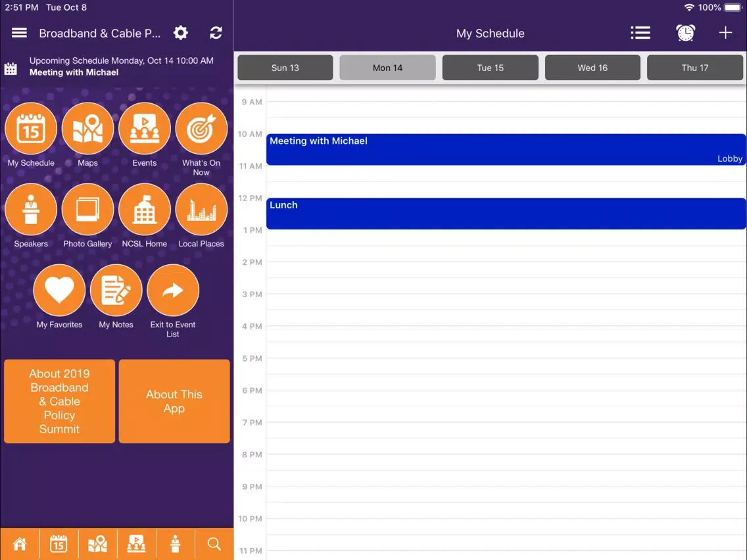Tap the 2:51 PM status bar clock
Screen dimensions: 747x560
coord(22,8)
